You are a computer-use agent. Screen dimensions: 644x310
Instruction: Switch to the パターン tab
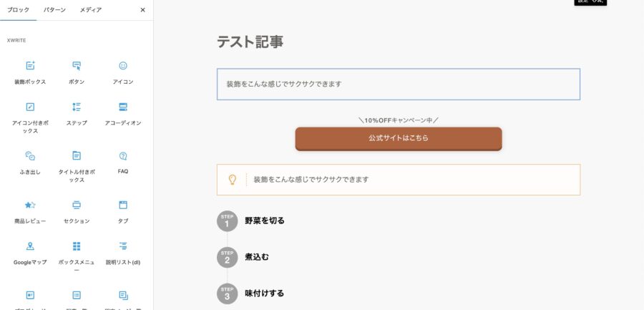(x=54, y=10)
